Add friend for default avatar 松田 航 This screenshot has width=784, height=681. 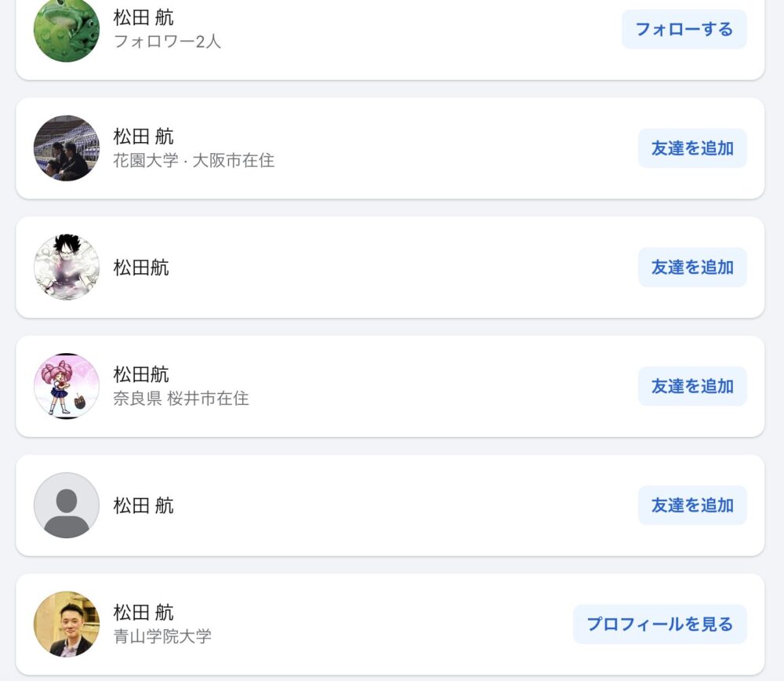click(x=692, y=505)
